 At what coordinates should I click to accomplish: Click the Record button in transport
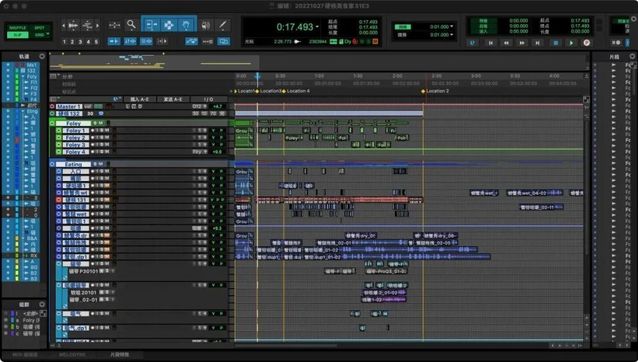[x=586, y=43]
